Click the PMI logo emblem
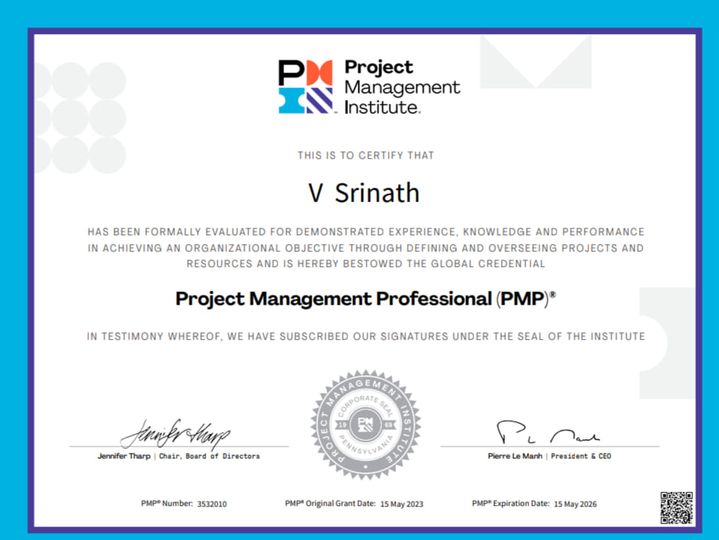Viewport: 719px width, 540px height. coord(306,87)
